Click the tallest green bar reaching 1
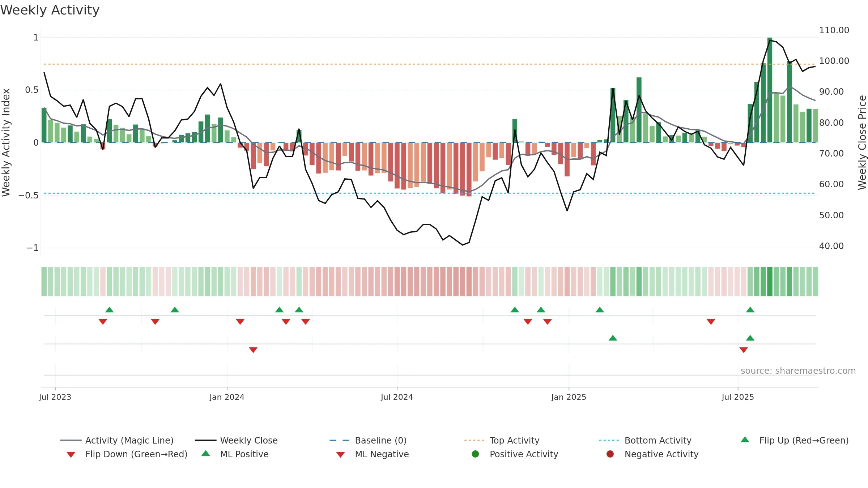 coord(770,90)
